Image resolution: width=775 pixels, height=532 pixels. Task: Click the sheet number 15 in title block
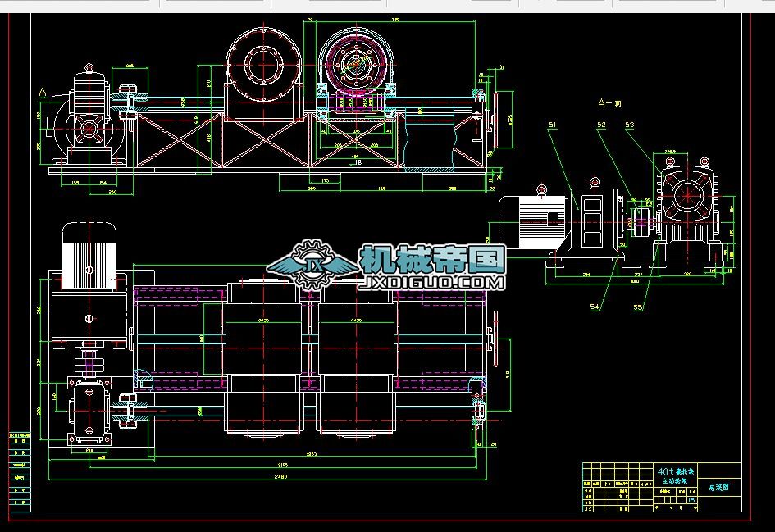[691, 500]
